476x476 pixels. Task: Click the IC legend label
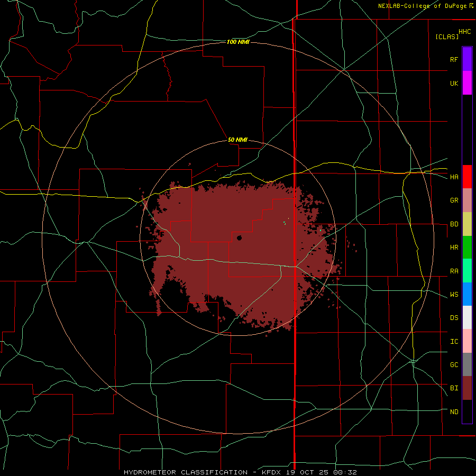pos(454,341)
